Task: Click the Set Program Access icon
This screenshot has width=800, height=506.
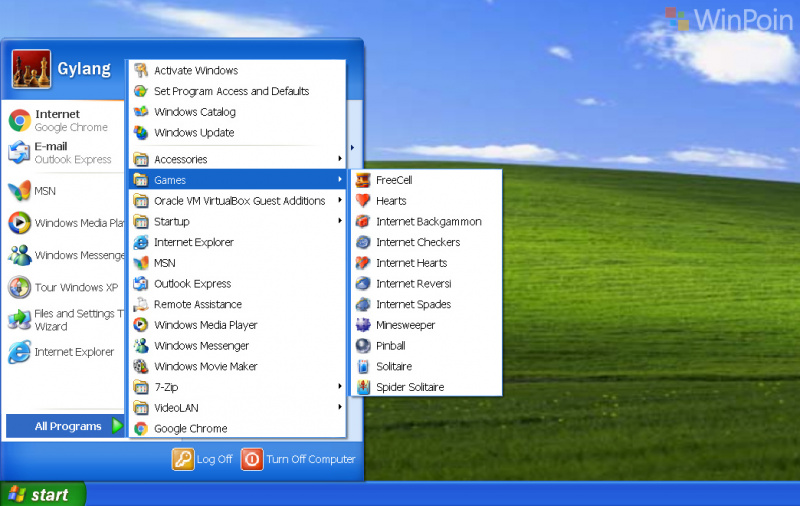Action: click(x=141, y=91)
